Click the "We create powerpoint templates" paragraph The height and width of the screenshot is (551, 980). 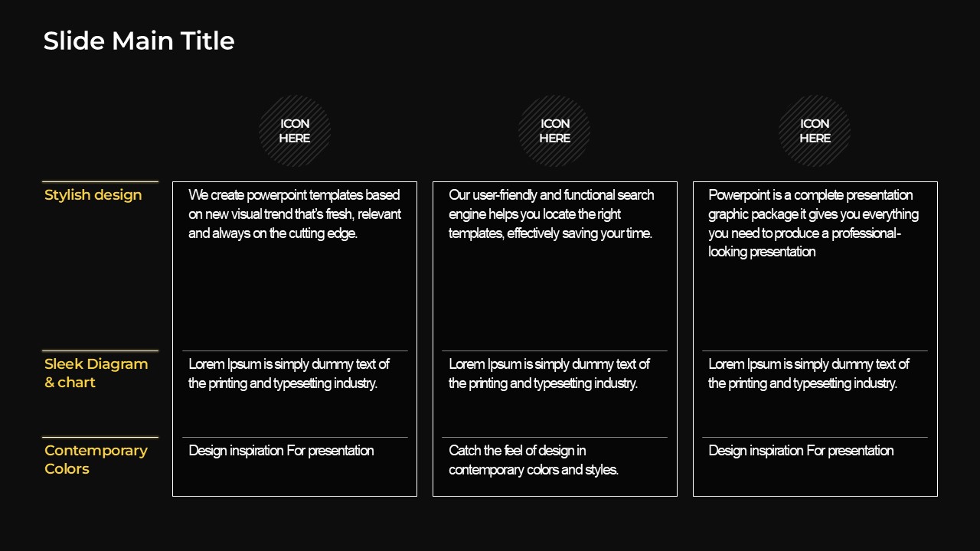pos(295,214)
